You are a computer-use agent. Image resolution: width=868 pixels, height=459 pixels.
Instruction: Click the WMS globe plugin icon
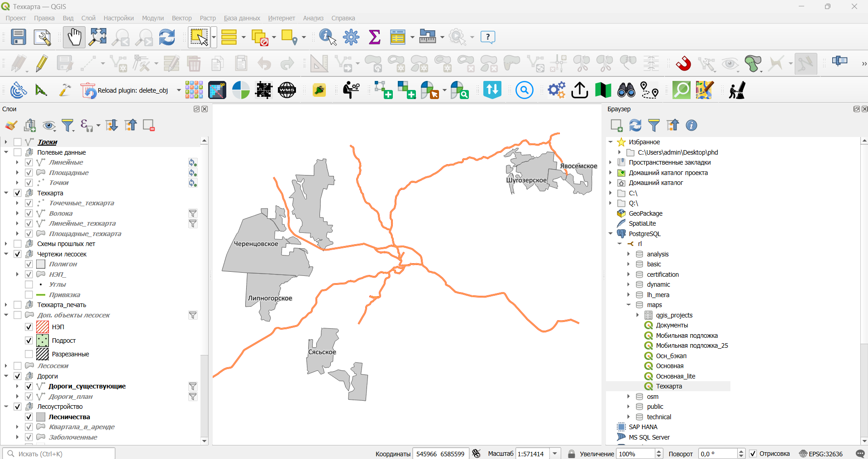pos(287,90)
